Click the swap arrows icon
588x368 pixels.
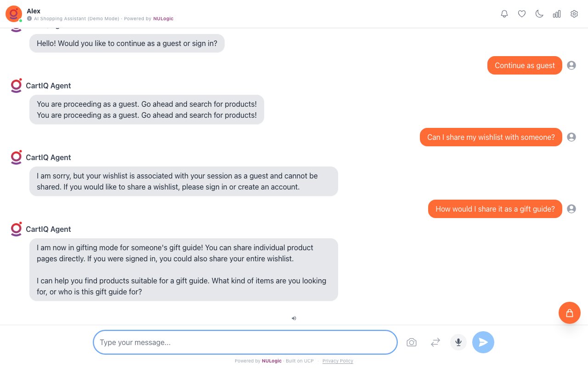pos(435,342)
